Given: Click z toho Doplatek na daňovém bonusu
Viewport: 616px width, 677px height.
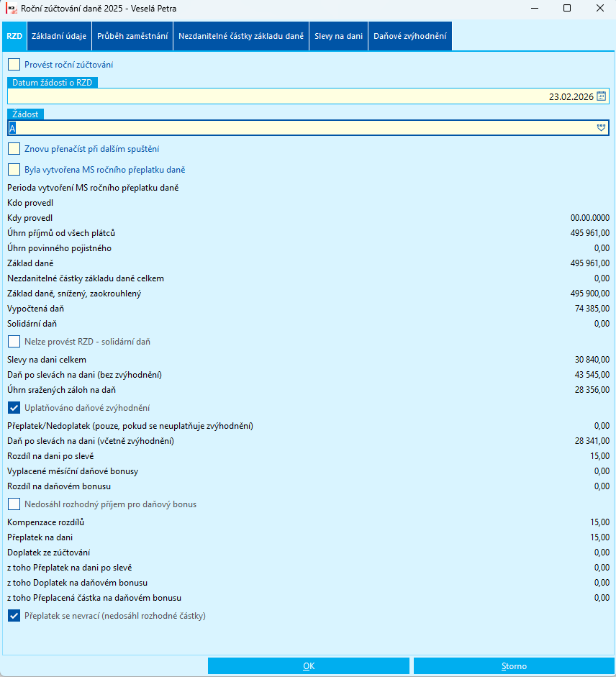Looking at the screenshot, I should point(77,583).
